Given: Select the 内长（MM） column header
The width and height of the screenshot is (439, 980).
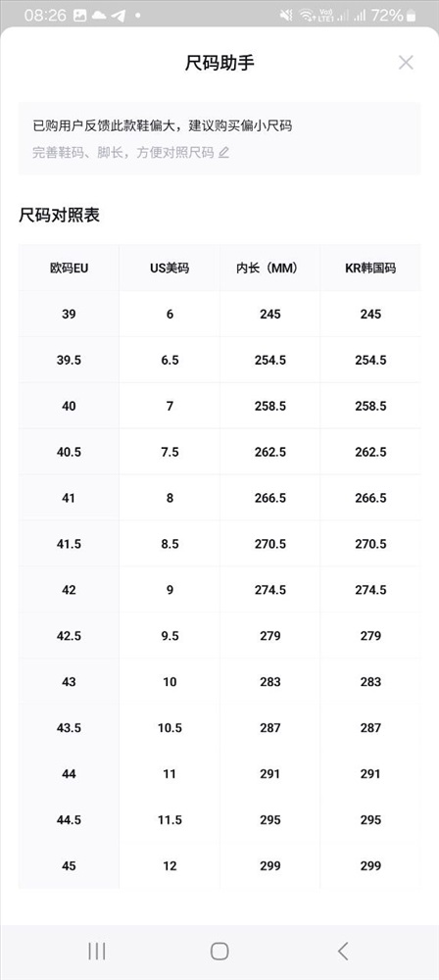Looking at the screenshot, I should pos(270,269).
